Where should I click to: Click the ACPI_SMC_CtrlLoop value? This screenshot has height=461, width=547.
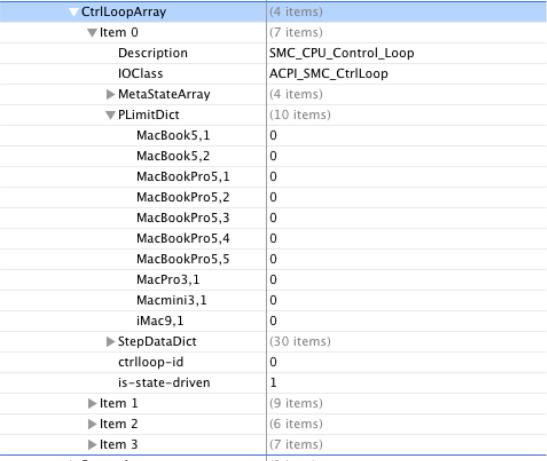tap(329, 74)
